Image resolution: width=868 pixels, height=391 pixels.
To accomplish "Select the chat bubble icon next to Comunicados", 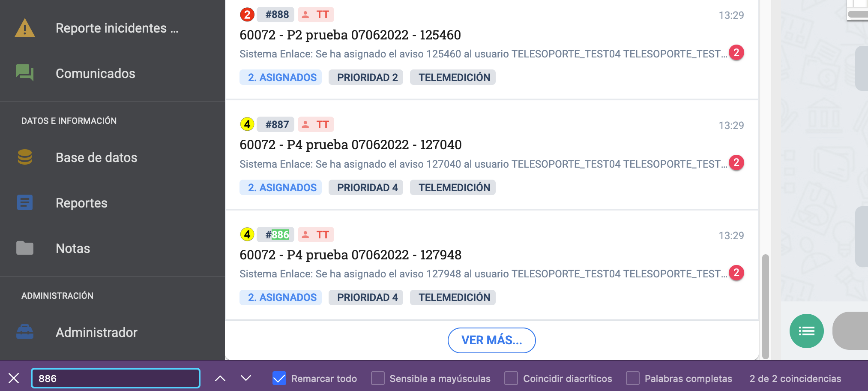I will (x=24, y=73).
